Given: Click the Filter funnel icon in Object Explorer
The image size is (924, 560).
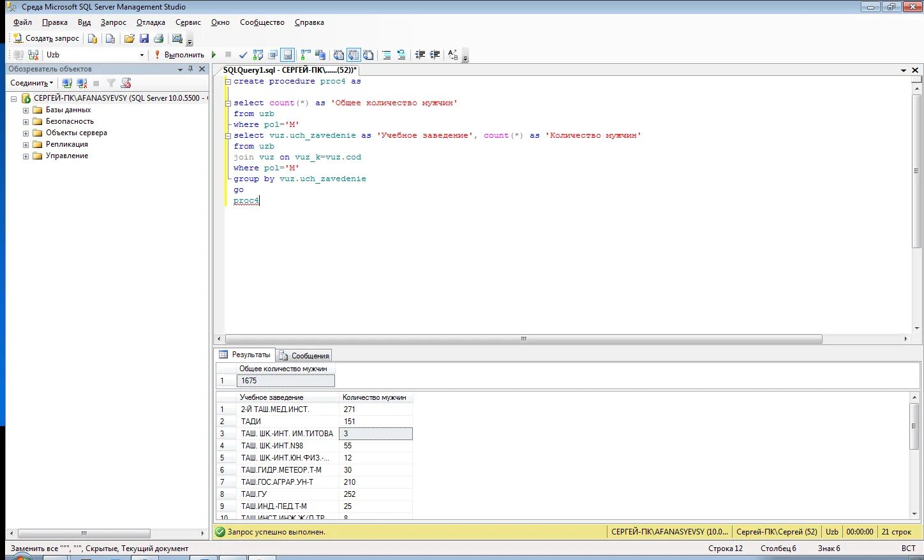Looking at the screenshot, I should click(111, 83).
